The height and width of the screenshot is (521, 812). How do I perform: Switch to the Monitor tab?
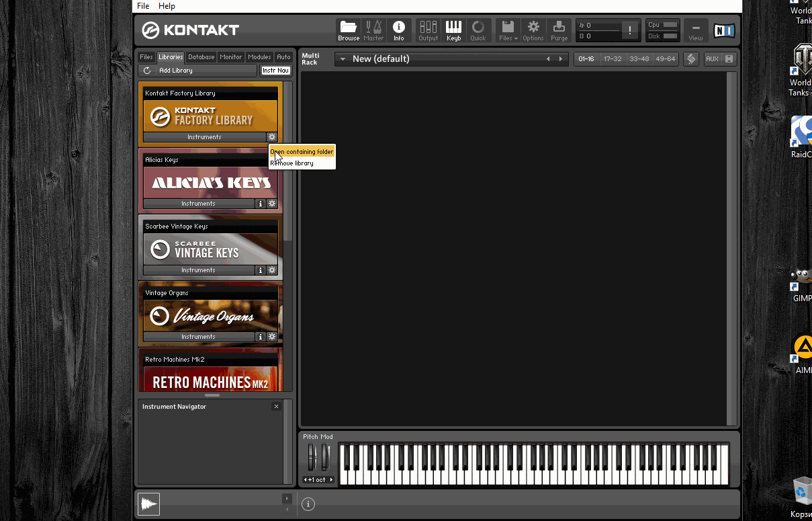click(x=231, y=57)
